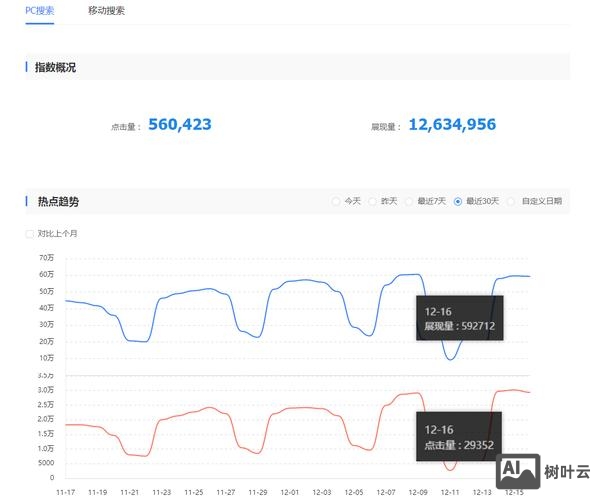
Task: Click the 点击量 tooltip showing 29352
Action: pos(459,436)
